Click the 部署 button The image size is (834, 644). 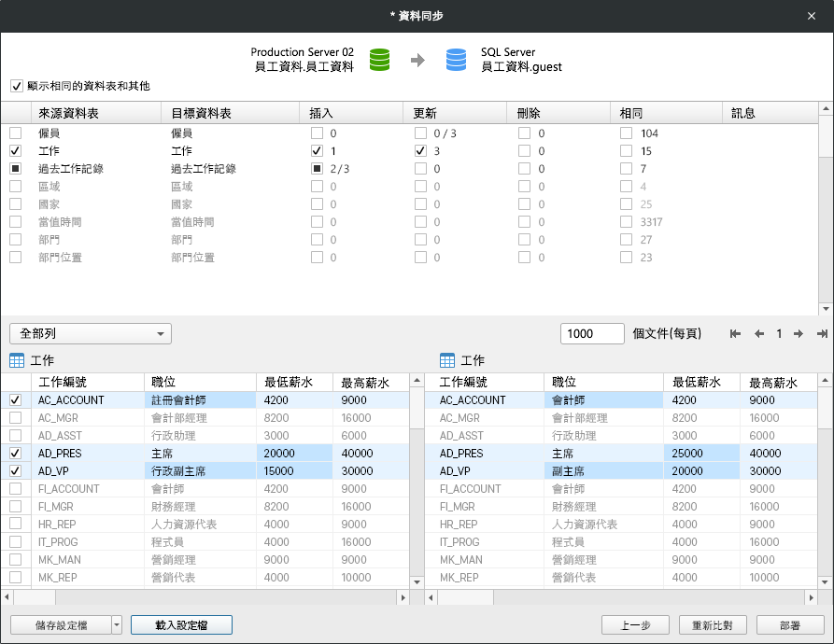point(789,625)
